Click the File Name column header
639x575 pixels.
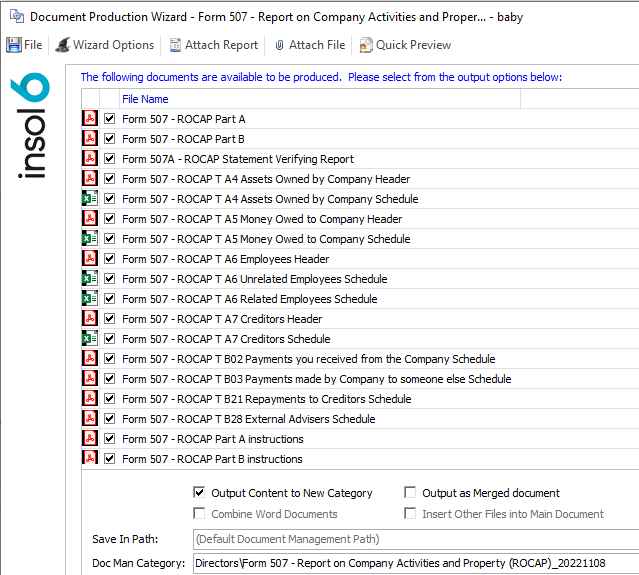145,99
